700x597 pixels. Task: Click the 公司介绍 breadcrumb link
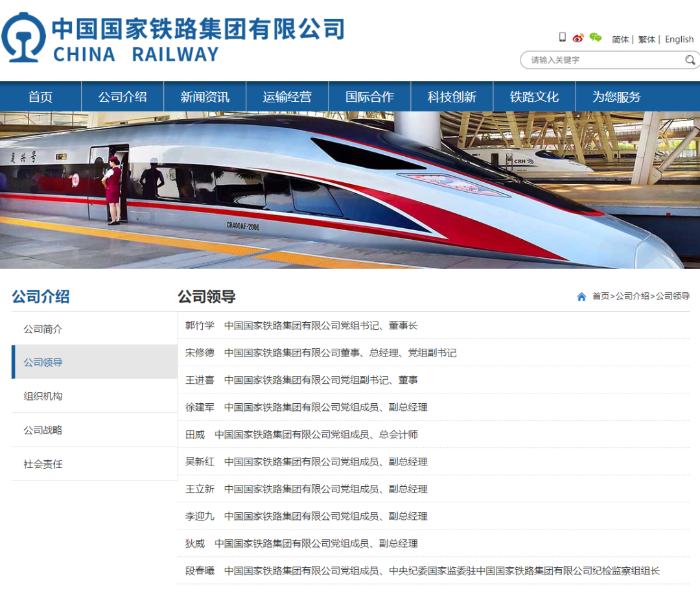point(632,296)
